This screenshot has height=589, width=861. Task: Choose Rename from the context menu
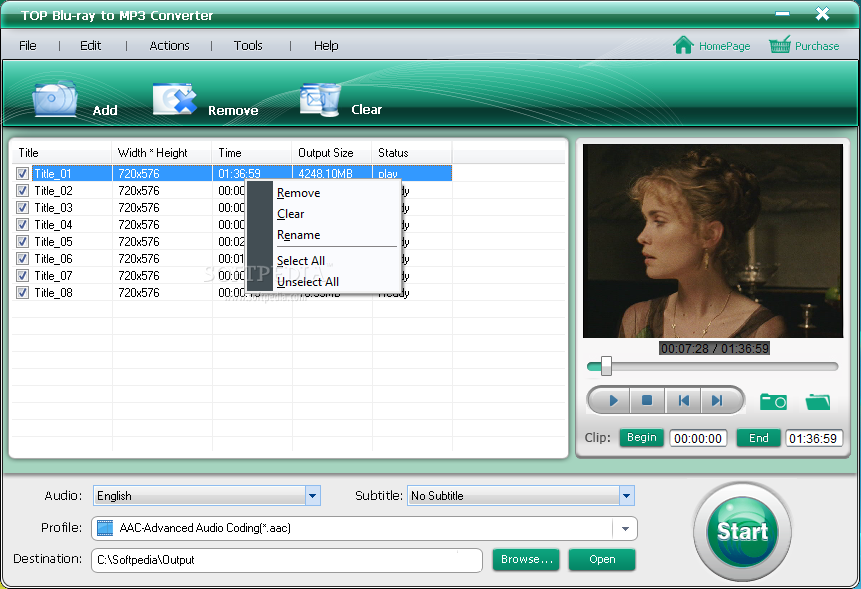(298, 235)
